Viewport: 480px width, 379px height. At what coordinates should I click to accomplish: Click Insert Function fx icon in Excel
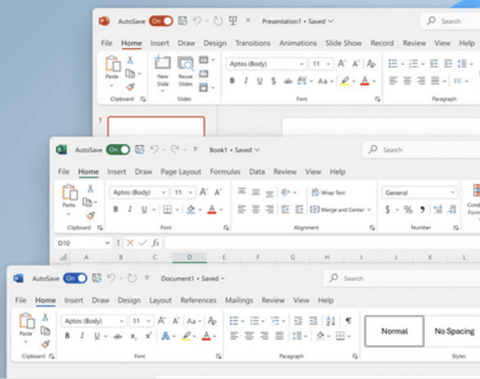click(x=156, y=243)
